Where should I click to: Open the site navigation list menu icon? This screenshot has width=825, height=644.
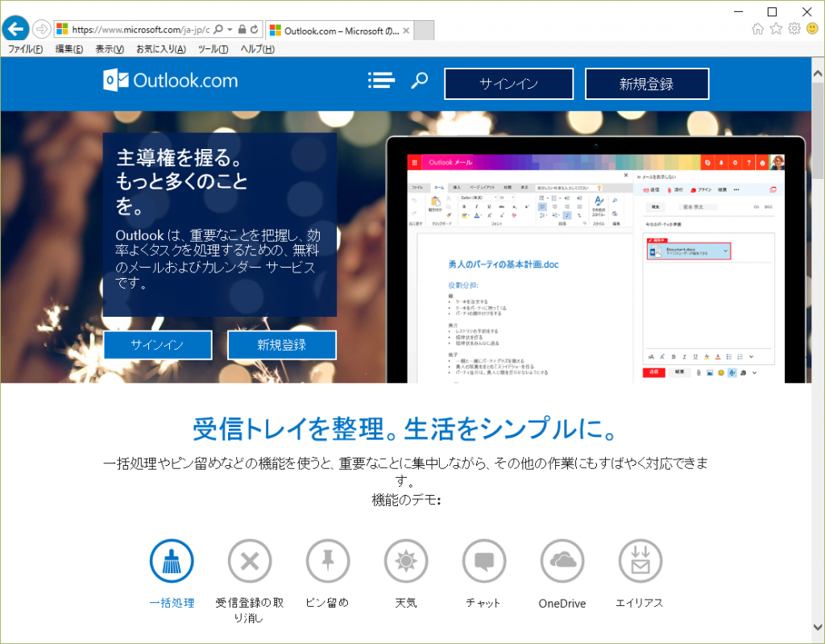(381, 80)
